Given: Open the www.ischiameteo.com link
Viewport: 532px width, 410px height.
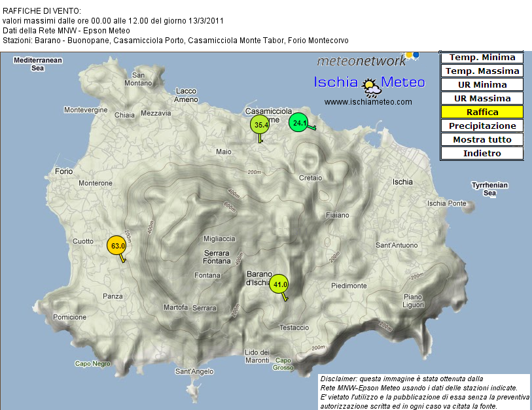Looking at the screenshot, I should [x=368, y=102].
